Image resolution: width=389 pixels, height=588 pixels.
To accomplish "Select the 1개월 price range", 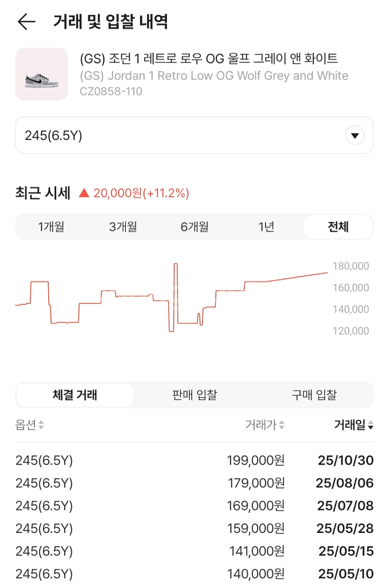I will [x=51, y=227].
